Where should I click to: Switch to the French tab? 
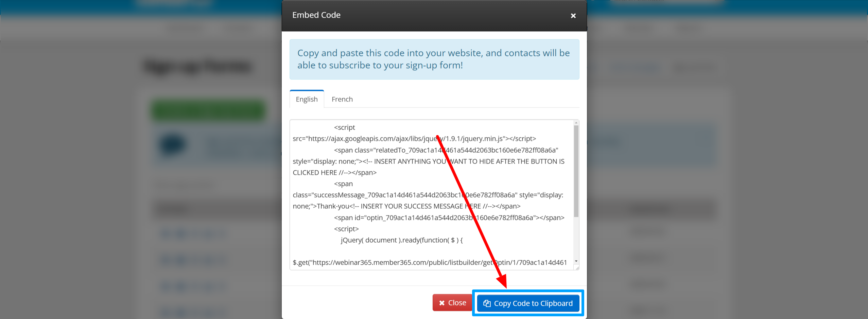[x=342, y=99]
